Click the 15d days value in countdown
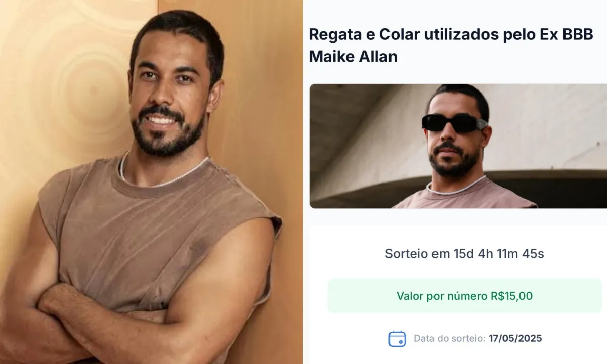Screen dimensions: 607x364 point(464,254)
